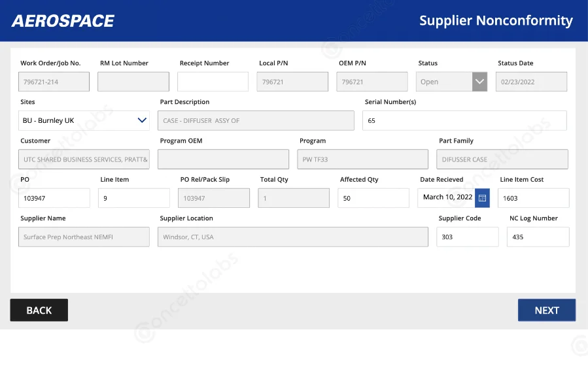Click the Supplier Nonconformity page title
Viewport: 588px width, 368px height.
click(496, 20)
